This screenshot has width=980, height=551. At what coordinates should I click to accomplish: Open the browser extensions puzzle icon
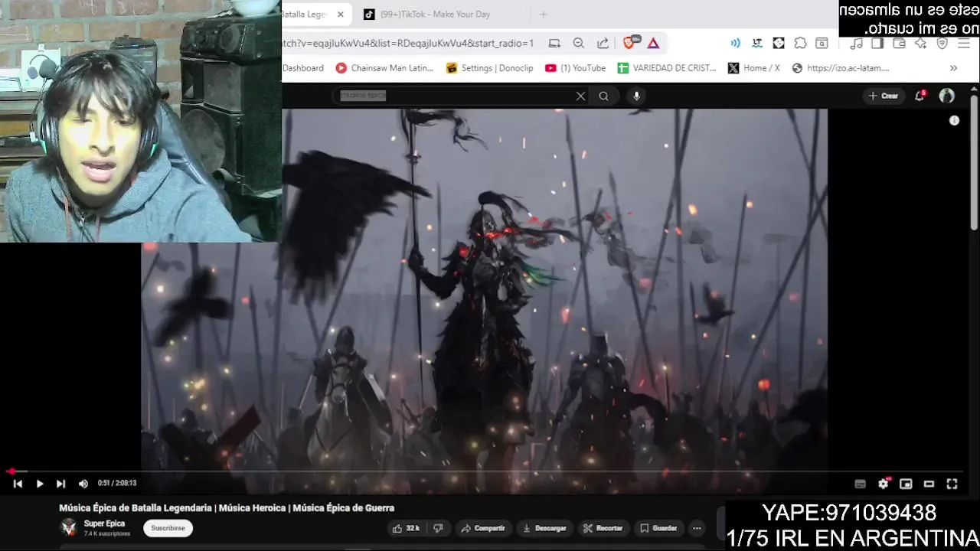800,44
